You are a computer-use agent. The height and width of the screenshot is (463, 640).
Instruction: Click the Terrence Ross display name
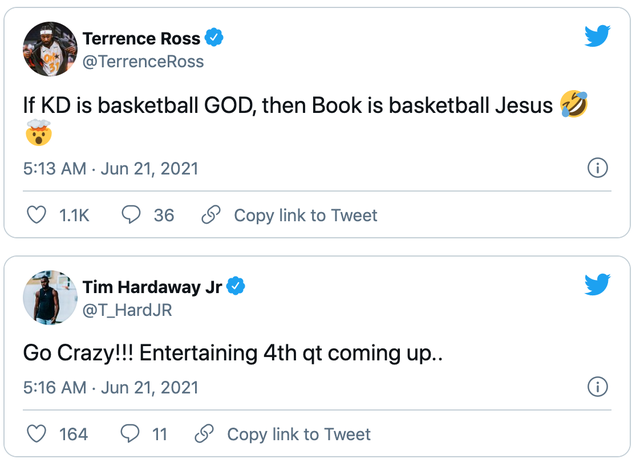click(140, 39)
